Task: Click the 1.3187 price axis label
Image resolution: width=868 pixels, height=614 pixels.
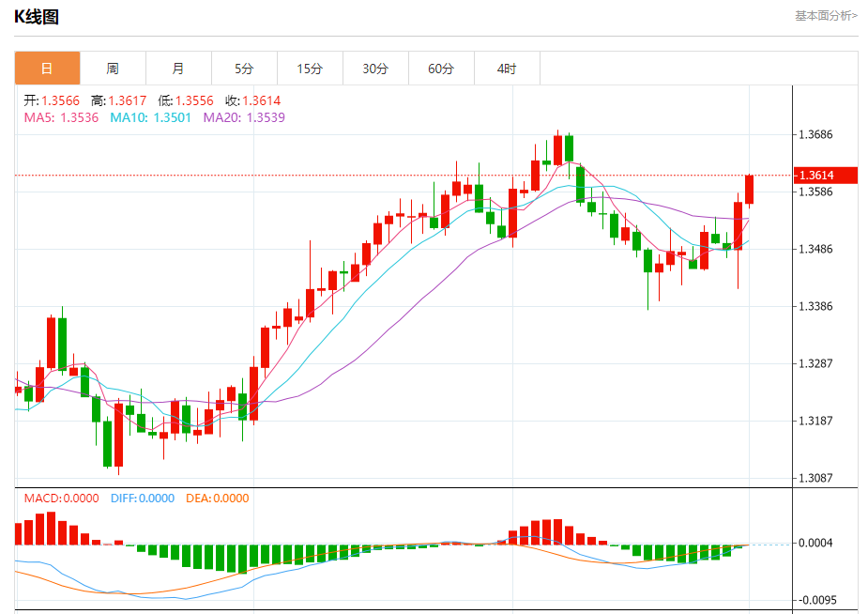Action: (815, 421)
